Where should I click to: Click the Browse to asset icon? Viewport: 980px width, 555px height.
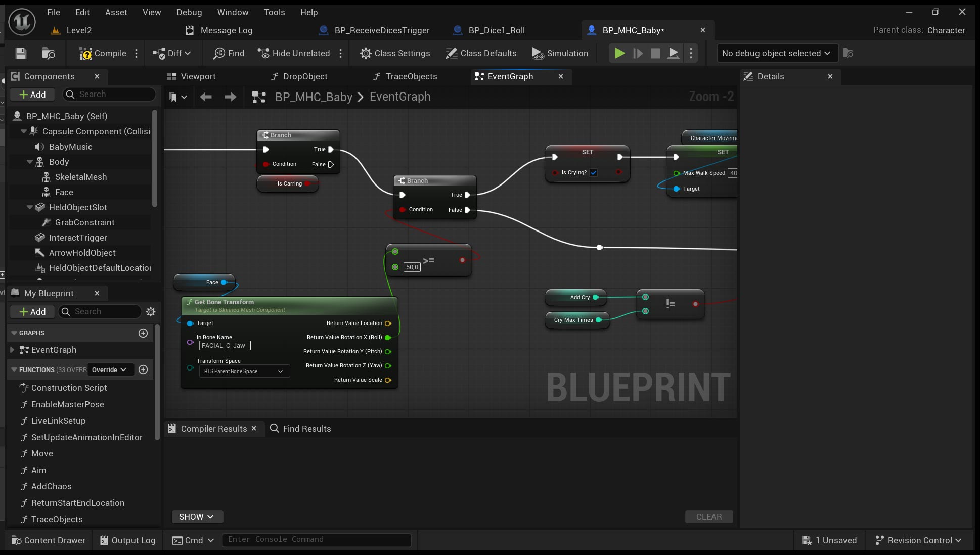(49, 53)
